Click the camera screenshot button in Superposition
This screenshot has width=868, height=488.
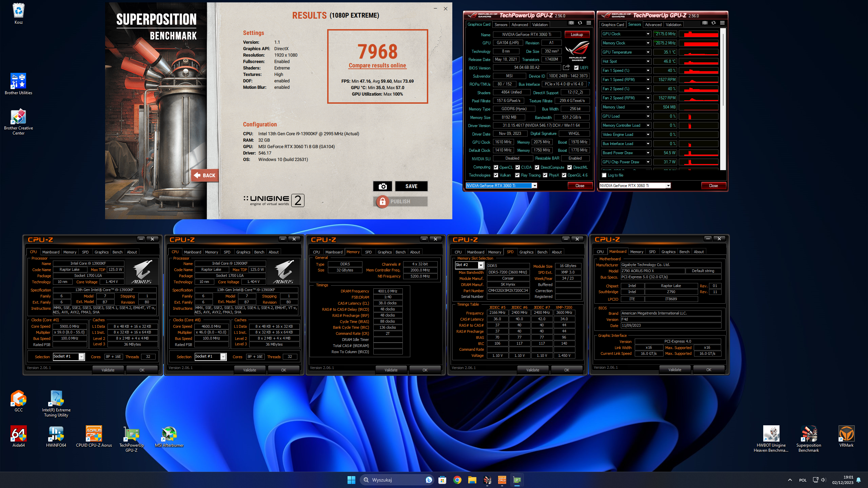coord(382,186)
